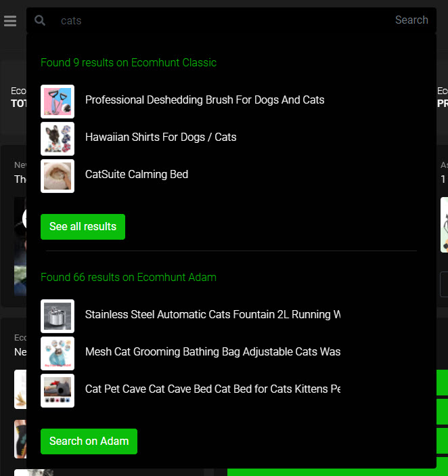Click 'Found 9 results on Ecomhunt Classic' heading

pyautogui.click(x=129, y=62)
